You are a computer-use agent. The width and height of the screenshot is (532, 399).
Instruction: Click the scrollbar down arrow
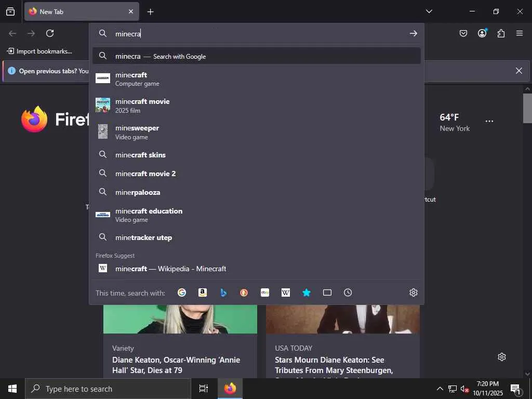(x=527, y=374)
